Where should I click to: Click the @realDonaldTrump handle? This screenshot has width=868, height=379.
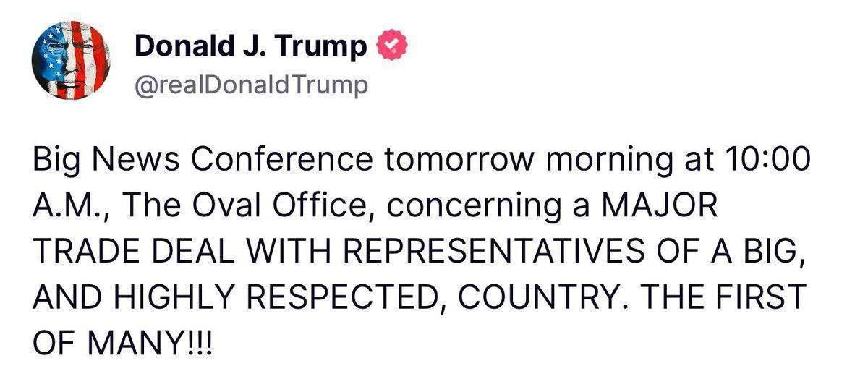pos(251,85)
